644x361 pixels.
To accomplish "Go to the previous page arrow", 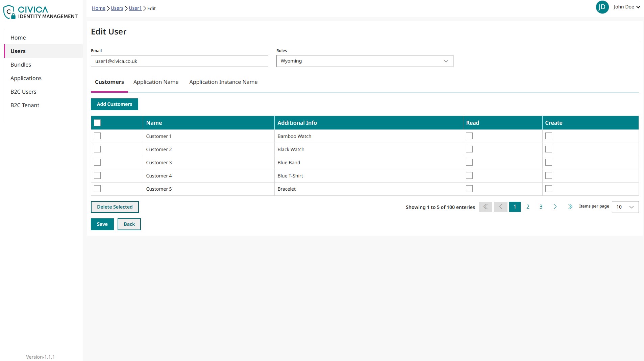I will (x=500, y=207).
